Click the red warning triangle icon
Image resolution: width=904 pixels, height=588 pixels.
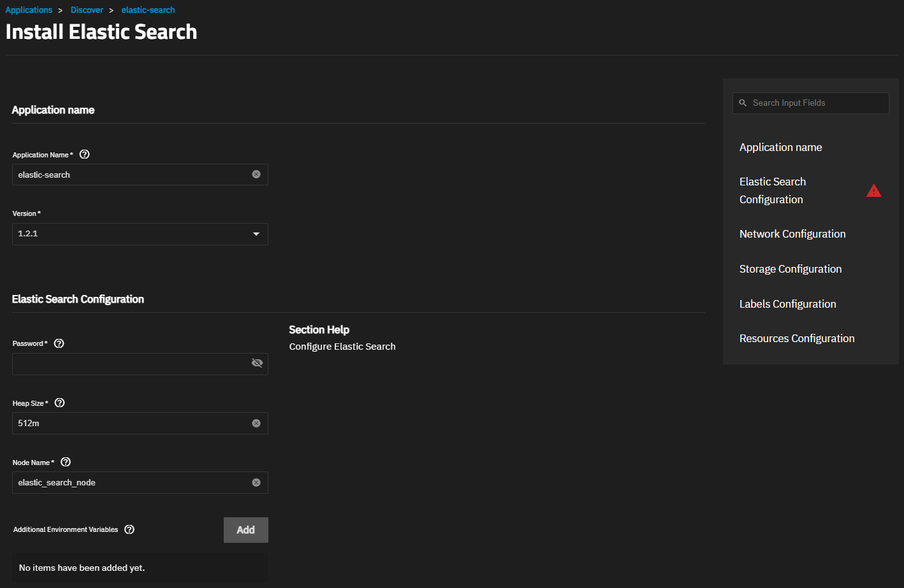pos(873,190)
